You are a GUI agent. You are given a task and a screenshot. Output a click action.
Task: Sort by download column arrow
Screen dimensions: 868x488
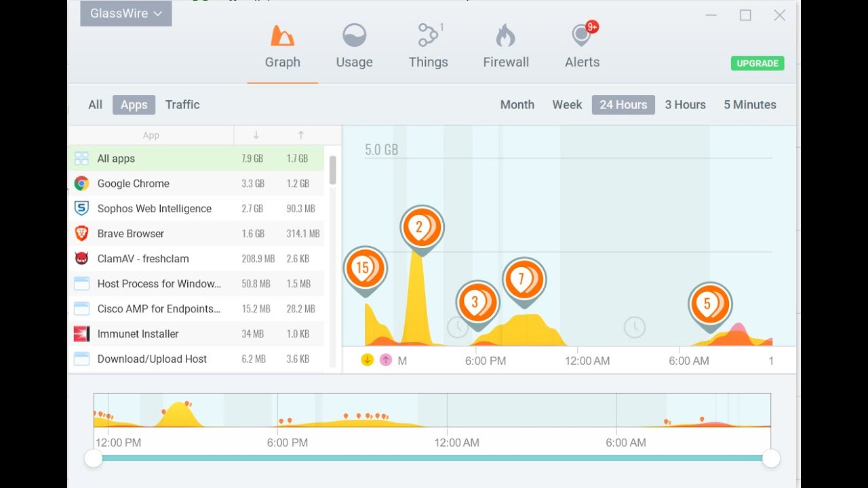pyautogui.click(x=256, y=136)
